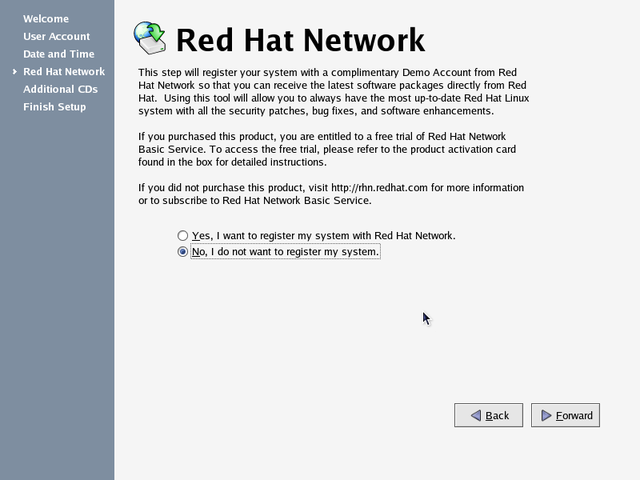640x480 pixels.
Task: Open the Additional CDs step
Action: point(60,89)
